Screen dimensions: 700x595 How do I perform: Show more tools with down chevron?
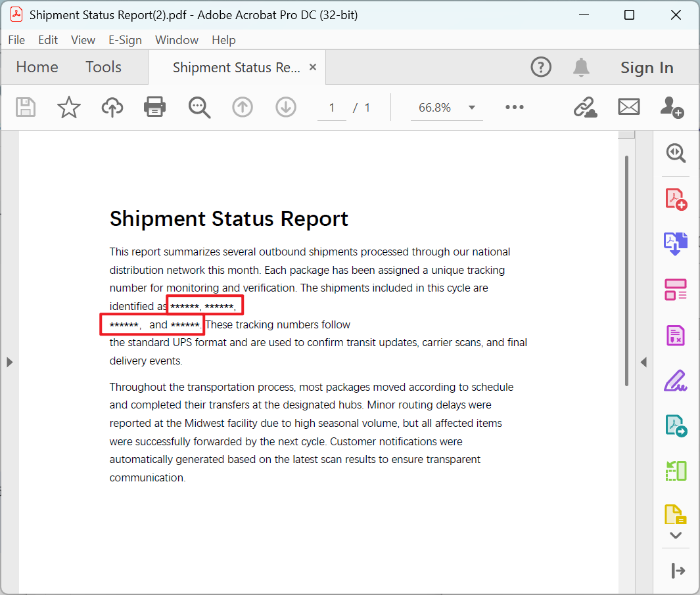pos(676,535)
